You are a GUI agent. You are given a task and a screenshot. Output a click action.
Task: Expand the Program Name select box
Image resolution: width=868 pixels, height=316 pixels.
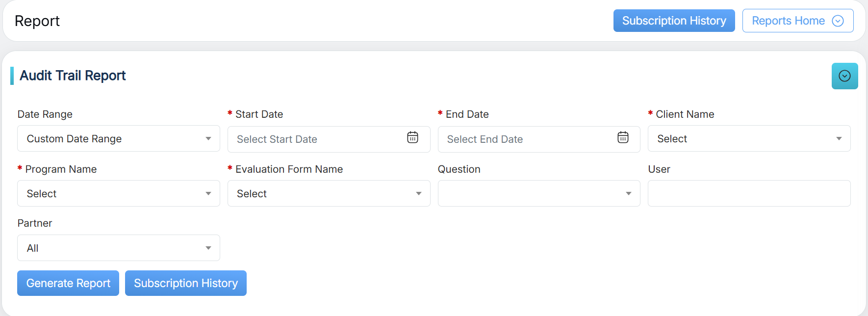118,194
